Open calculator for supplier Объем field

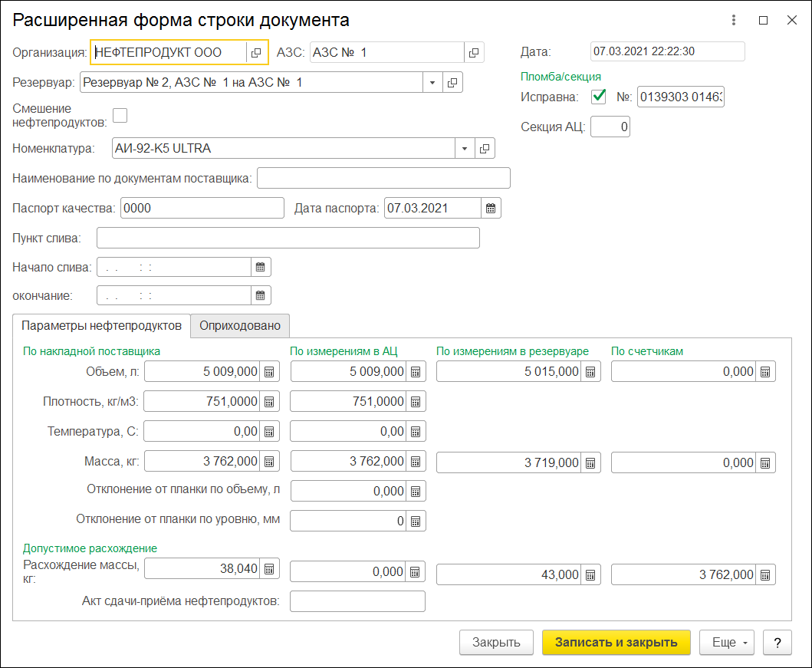(x=269, y=372)
